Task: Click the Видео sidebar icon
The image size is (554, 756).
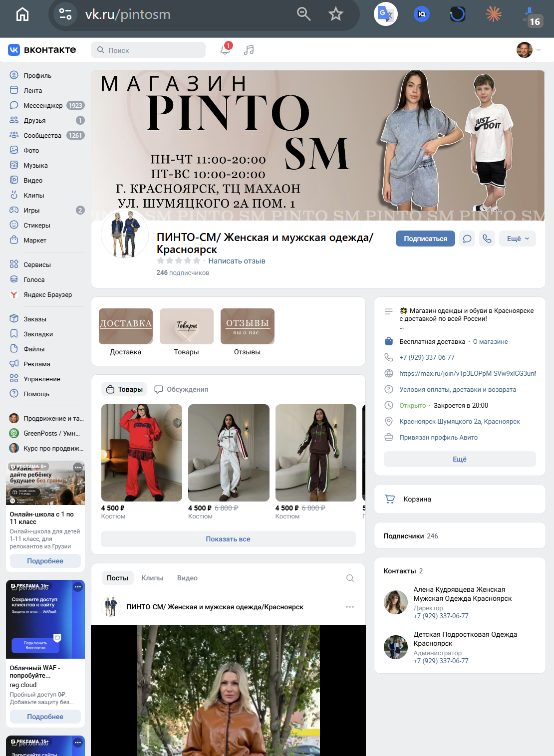Action: (x=14, y=180)
